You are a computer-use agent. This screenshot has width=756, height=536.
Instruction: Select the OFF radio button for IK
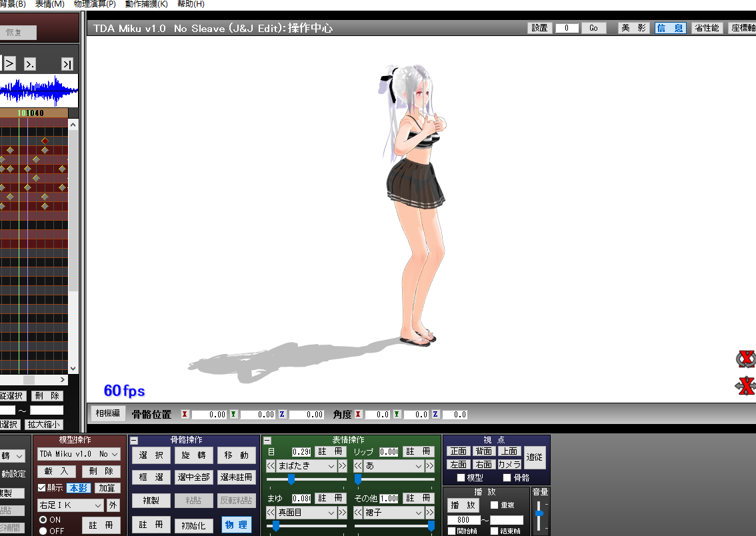point(43,531)
